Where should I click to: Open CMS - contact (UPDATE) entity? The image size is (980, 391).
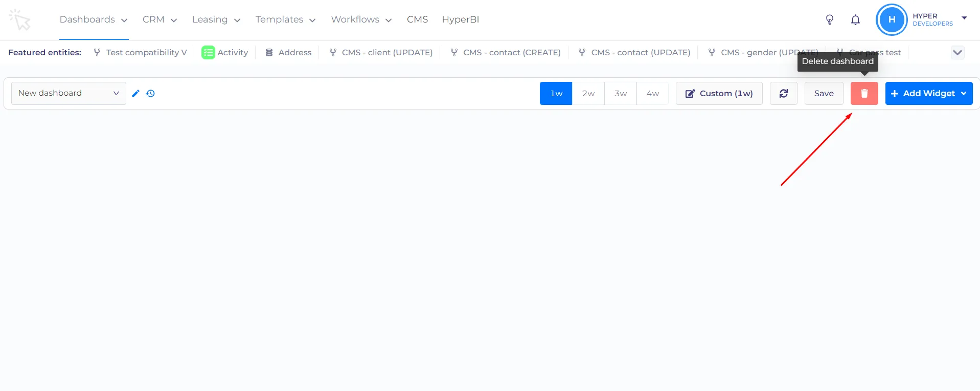tap(634, 53)
